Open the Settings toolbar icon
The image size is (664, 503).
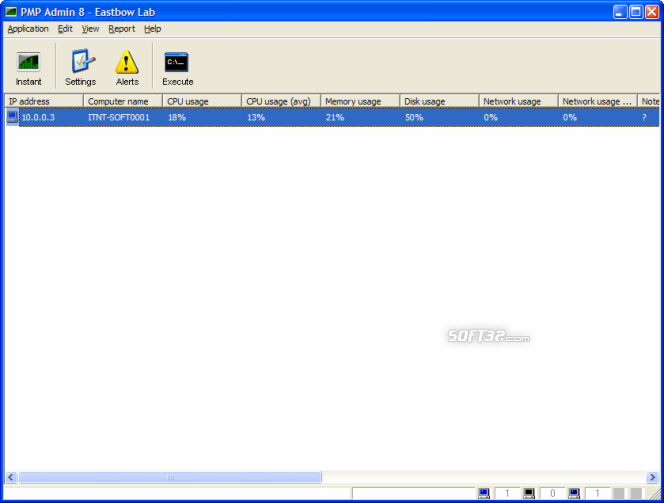pyautogui.click(x=81, y=68)
